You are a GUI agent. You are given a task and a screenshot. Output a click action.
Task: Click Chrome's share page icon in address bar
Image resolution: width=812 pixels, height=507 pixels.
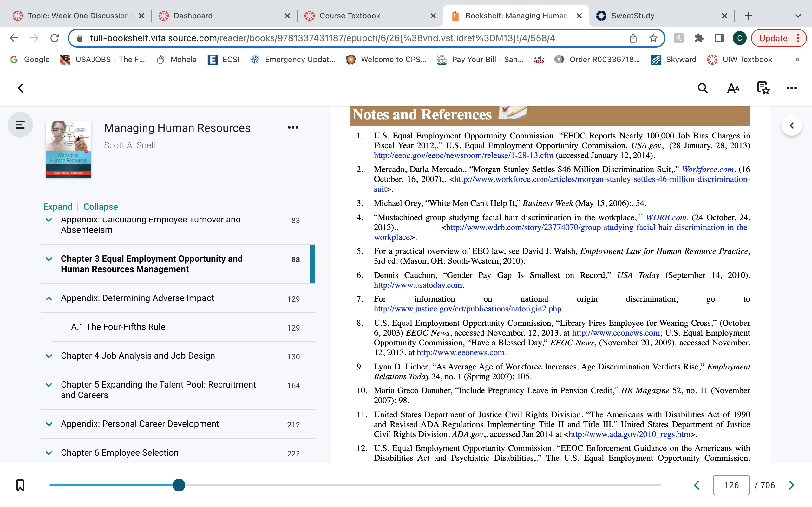click(x=633, y=38)
